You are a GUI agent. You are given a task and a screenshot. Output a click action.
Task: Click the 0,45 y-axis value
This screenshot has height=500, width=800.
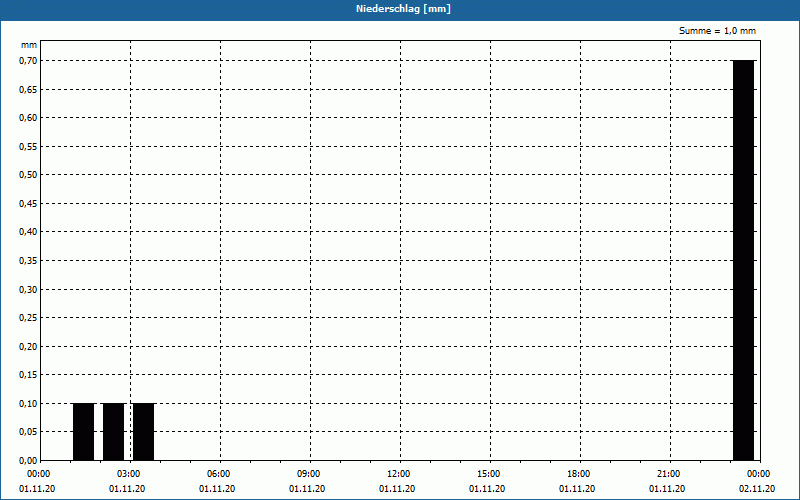pos(28,204)
